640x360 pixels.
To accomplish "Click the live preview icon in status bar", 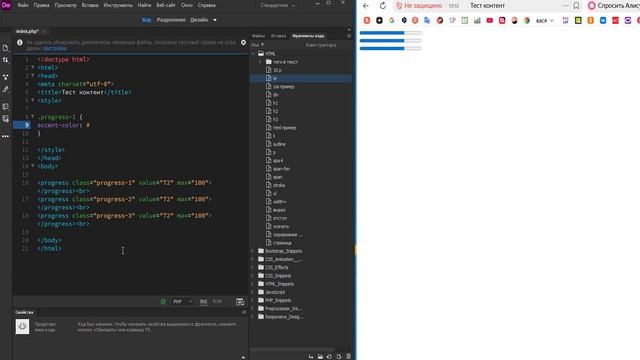I will pos(240,302).
